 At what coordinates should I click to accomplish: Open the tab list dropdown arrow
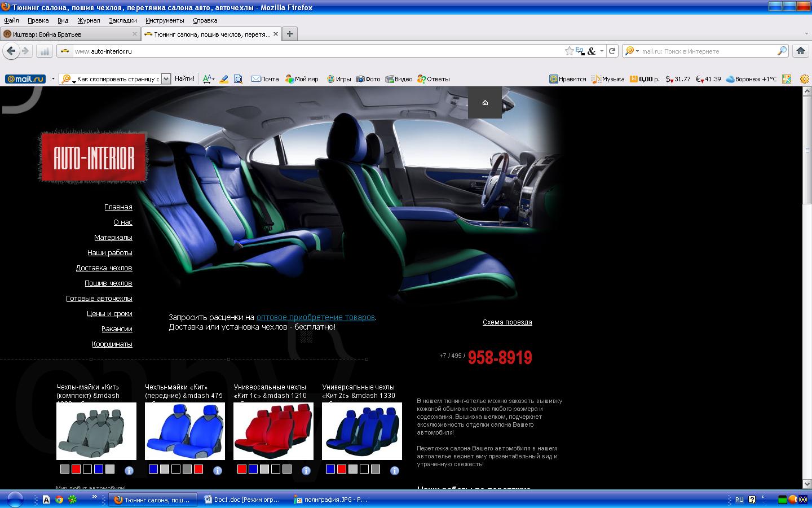coord(806,34)
